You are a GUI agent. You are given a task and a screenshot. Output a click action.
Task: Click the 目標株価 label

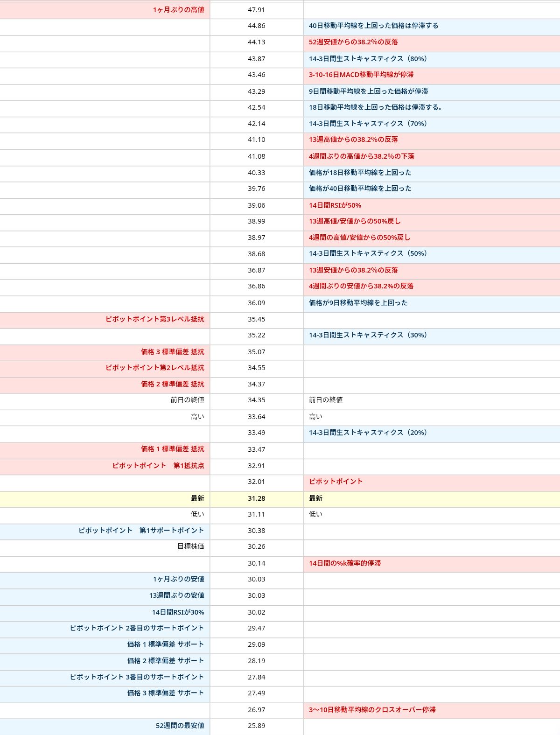point(191,546)
